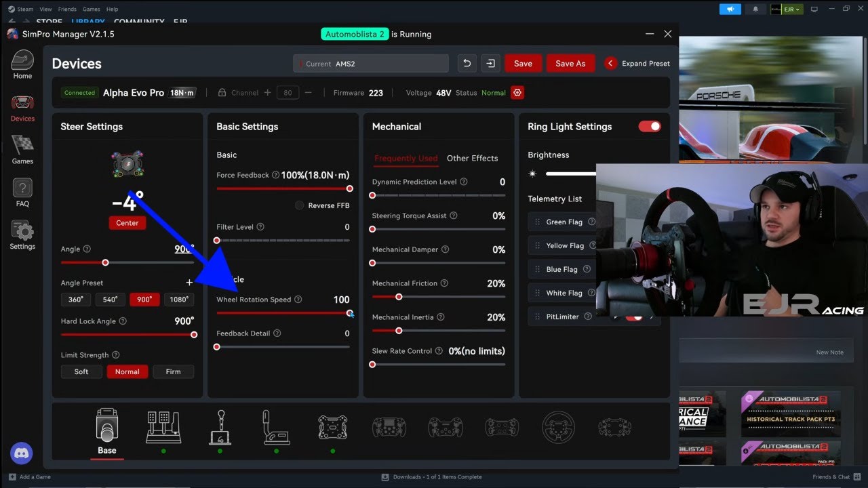Click help icon beside Mechanical Damper

[x=445, y=249]
